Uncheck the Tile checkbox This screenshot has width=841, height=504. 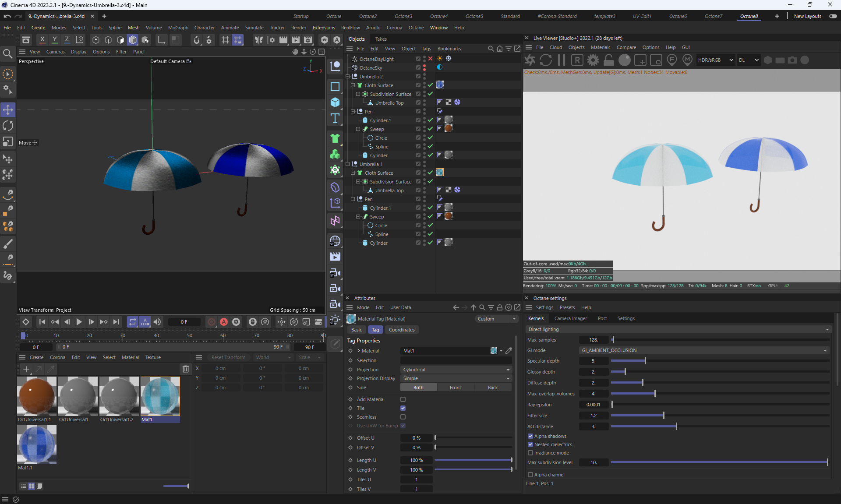coord(403,408)
